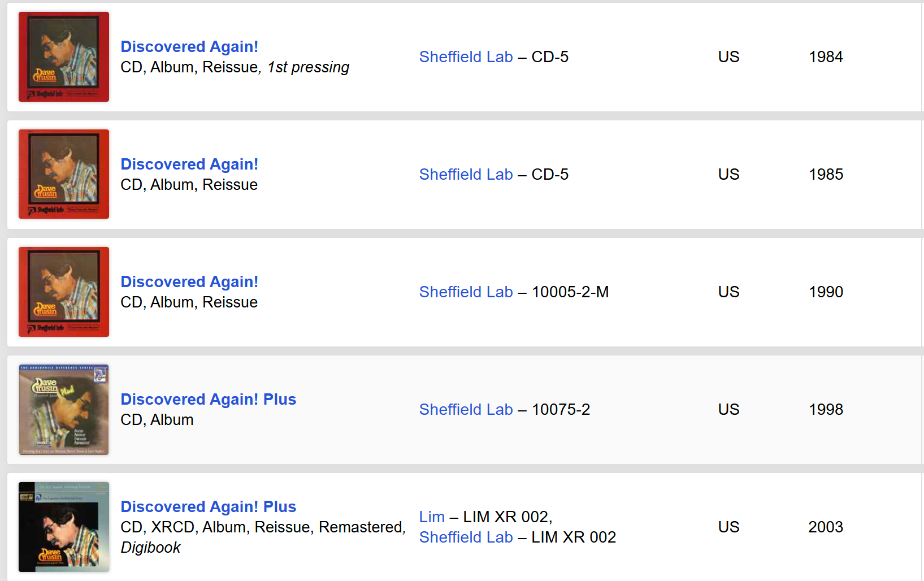This screenshot has height=581, width=924.
Task: Visit Sheffield Lab label on 1985 release
Action: click(x=466, y=174)
